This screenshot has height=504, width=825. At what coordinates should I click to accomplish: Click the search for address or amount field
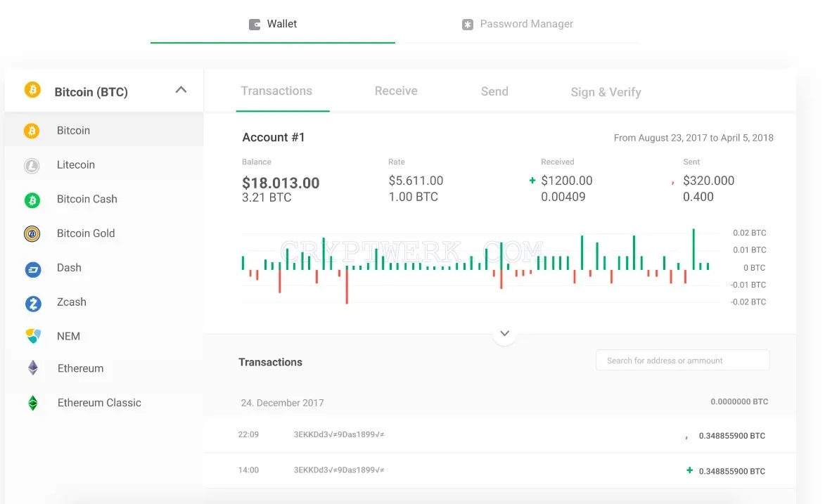pos(682,361)
